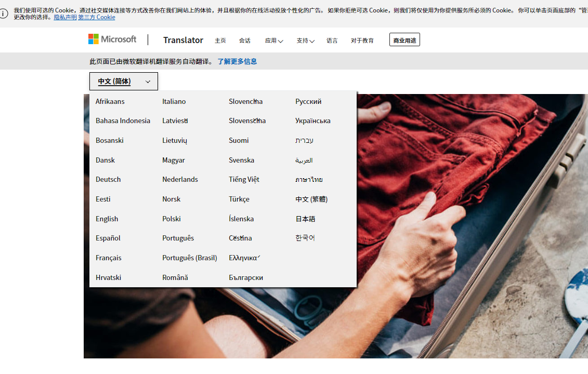Choose Deutsch in the language list
Image resolution: width=588 pixels, height=374 pixels.
108,179
